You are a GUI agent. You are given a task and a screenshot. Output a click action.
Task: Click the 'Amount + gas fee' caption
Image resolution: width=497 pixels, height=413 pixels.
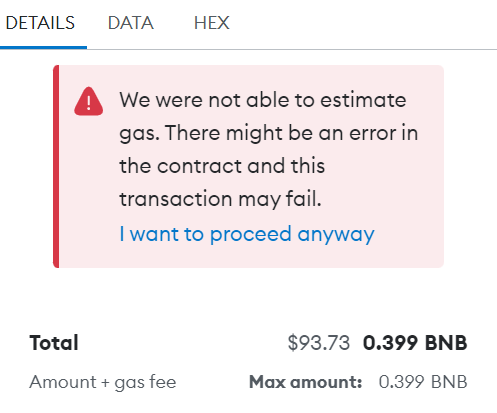click(x=103, y=382)
